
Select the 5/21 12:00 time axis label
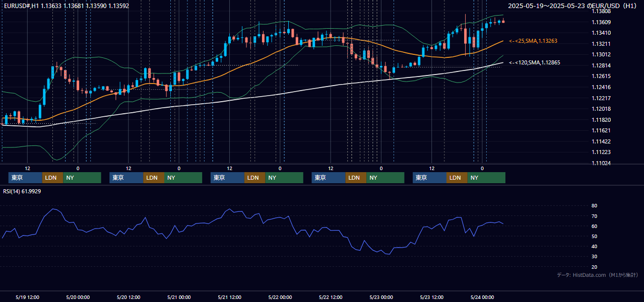tap(230, 297)
